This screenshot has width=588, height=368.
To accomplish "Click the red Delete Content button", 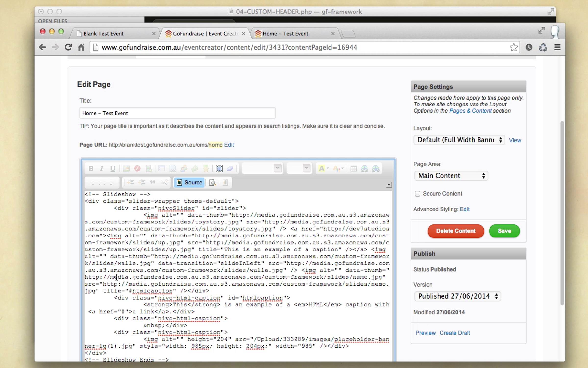I will 456,231.
